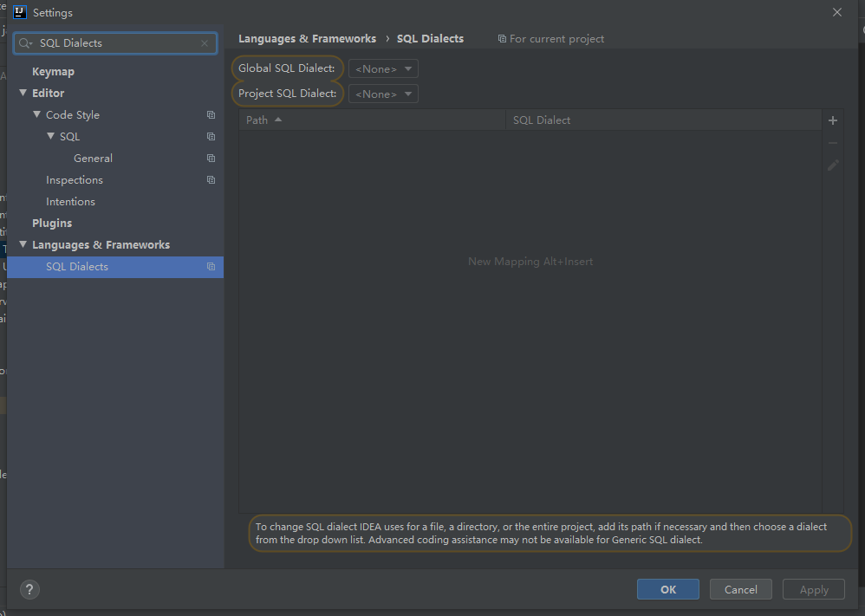865x616 pixels.
Task: Click the 'For current project' indicator icon
Action: (x=503, y=38)
